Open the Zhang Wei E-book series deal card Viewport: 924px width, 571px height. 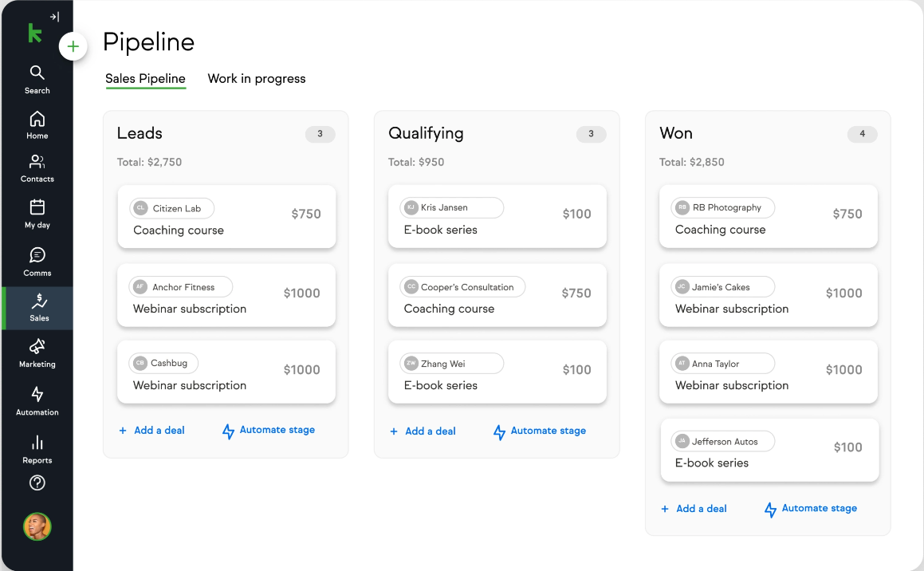pyautogui.click(x=497, y=372)
